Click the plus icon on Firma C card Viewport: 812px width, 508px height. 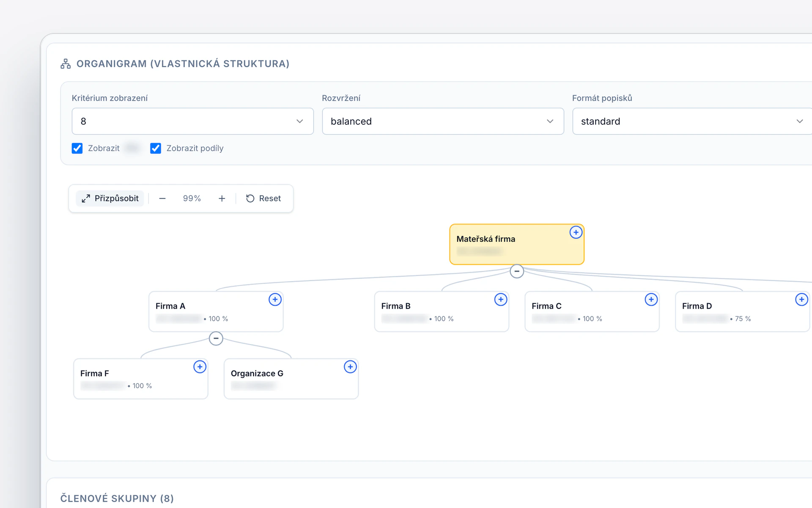pos(651,300)
